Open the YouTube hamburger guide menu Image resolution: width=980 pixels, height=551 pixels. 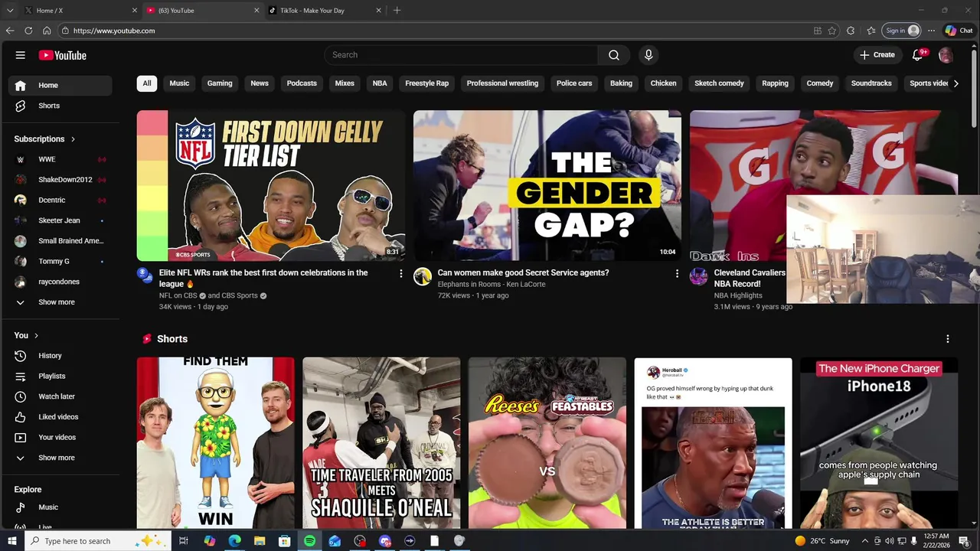(x=21, y=55)
